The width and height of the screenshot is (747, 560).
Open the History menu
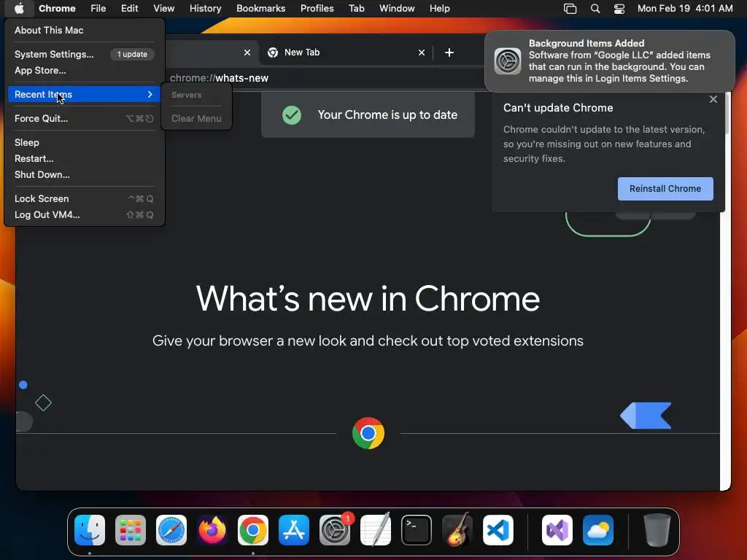click(205, 8)
